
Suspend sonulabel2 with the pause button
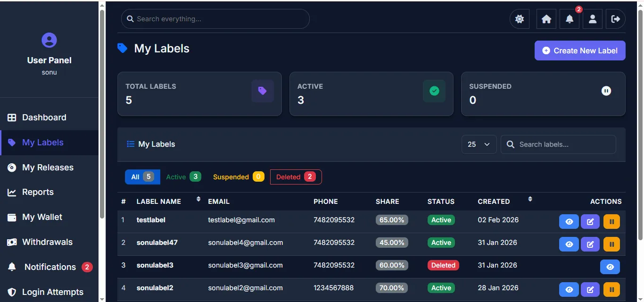[611, 289]
